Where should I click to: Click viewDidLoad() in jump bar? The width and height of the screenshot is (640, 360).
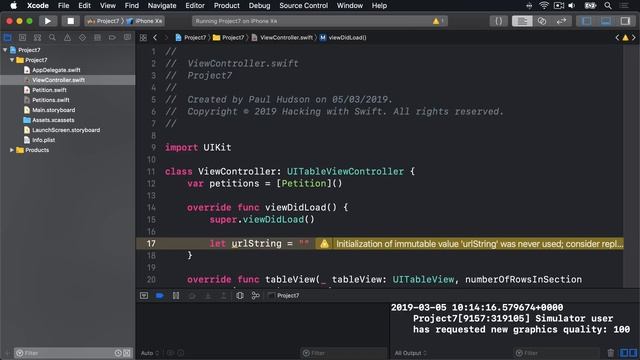[x=343, y=38]
